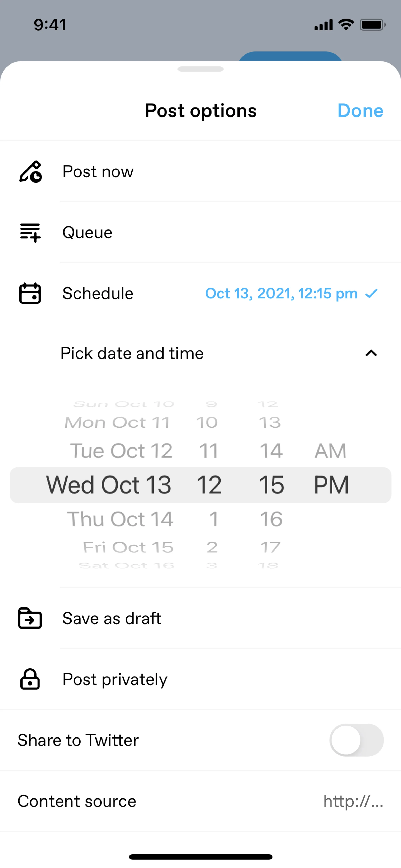Collapse the Pick date and time chevron

371,353
